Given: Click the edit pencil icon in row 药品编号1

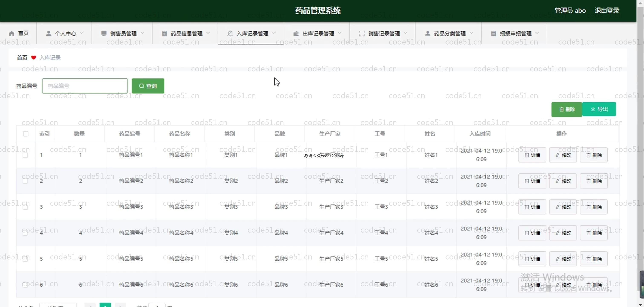Looking at the screenshot, I should 557,155.
